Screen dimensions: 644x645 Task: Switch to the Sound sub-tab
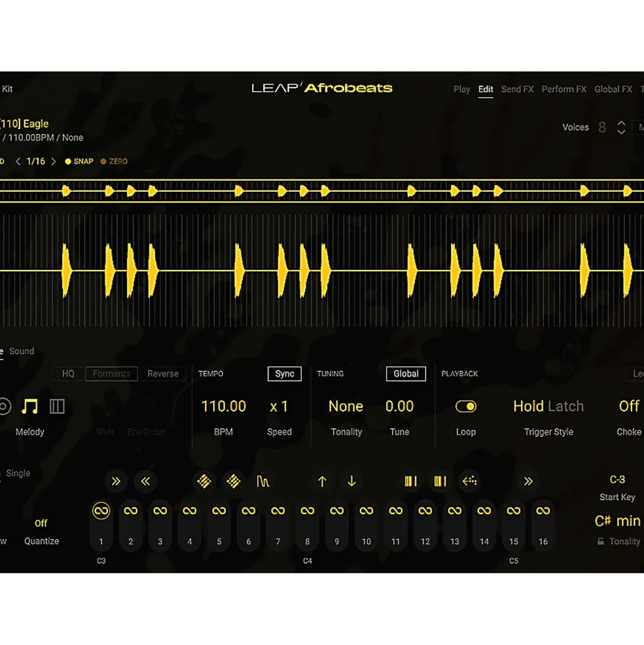click(22, 351)
